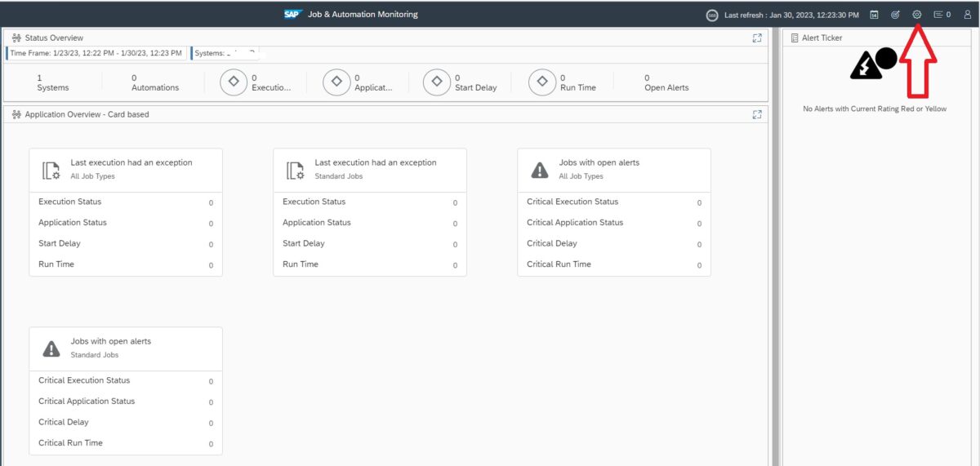
Task: Click the Run Time diamond icon
Action: click(542, 82)
